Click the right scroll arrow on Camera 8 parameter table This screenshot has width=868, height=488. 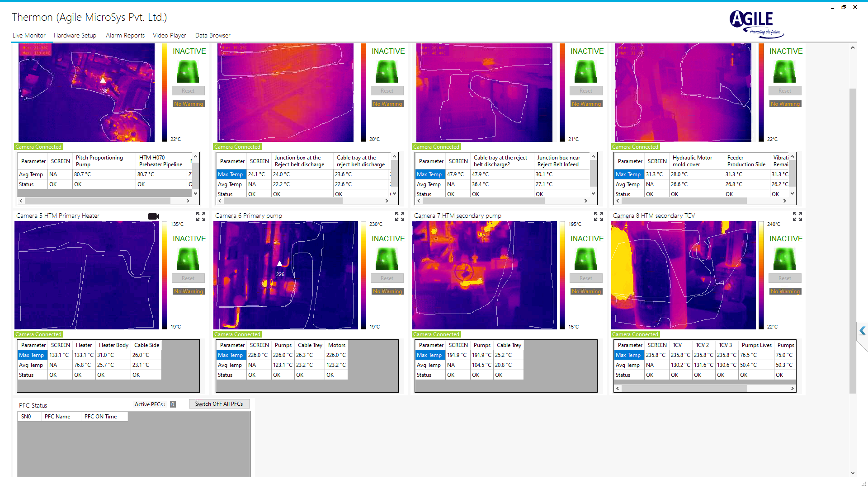point(792,388)
